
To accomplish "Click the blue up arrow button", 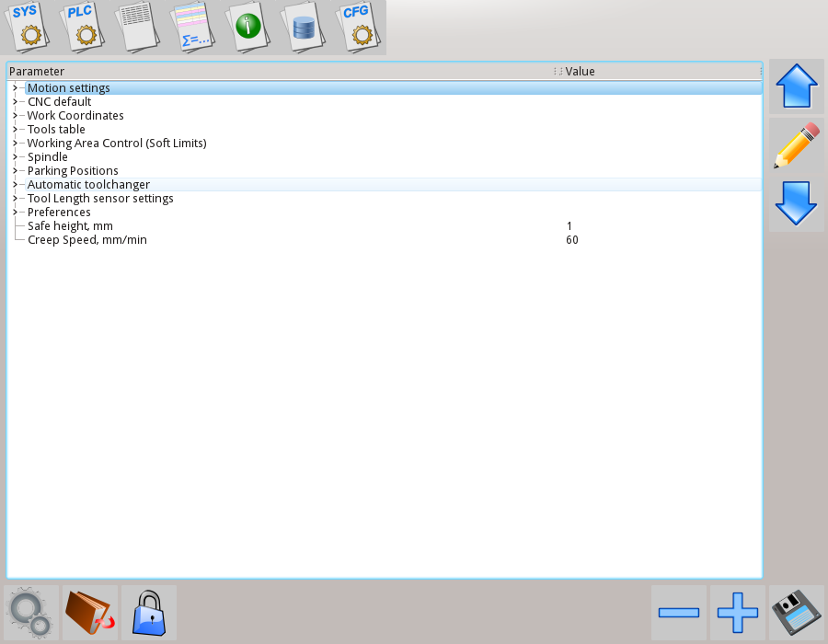I will [x=796, y=88].
